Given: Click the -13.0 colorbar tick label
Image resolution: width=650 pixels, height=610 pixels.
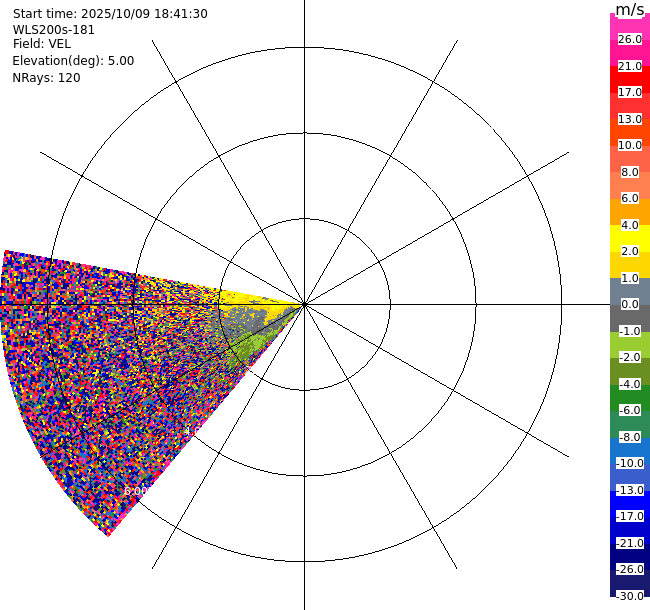Looking at the screenshot, I should (630, 490).
